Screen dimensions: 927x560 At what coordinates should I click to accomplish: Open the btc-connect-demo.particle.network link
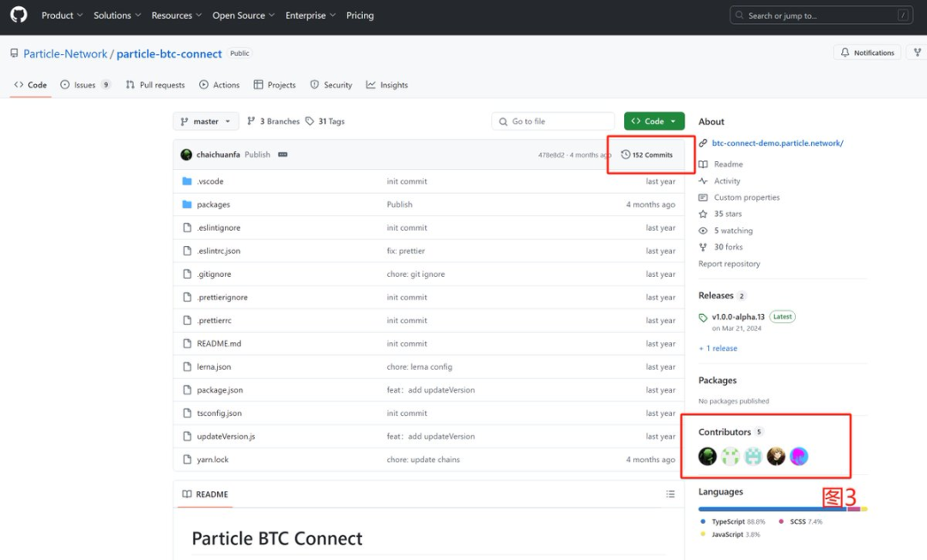click(777, 143)
